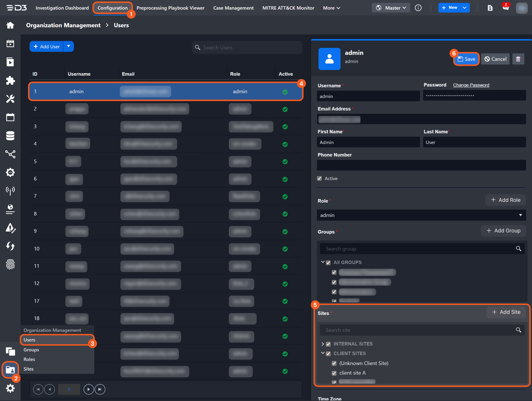
Task: Open the Case Management tab
Action: click(x=233, y=8)
